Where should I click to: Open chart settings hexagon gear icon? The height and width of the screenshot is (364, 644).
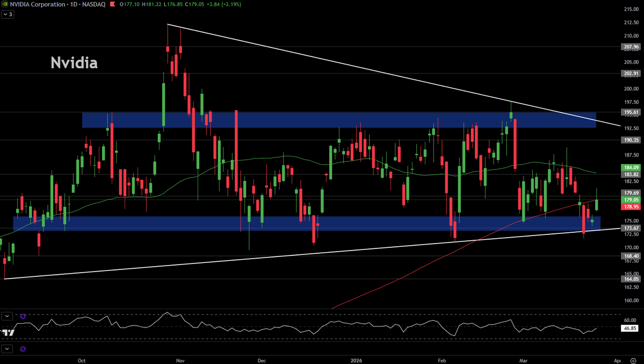click(x=633, y=360)
